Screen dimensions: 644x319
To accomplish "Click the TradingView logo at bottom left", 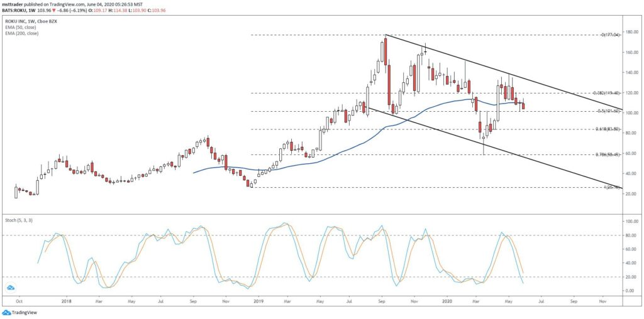I will point(19,313).
